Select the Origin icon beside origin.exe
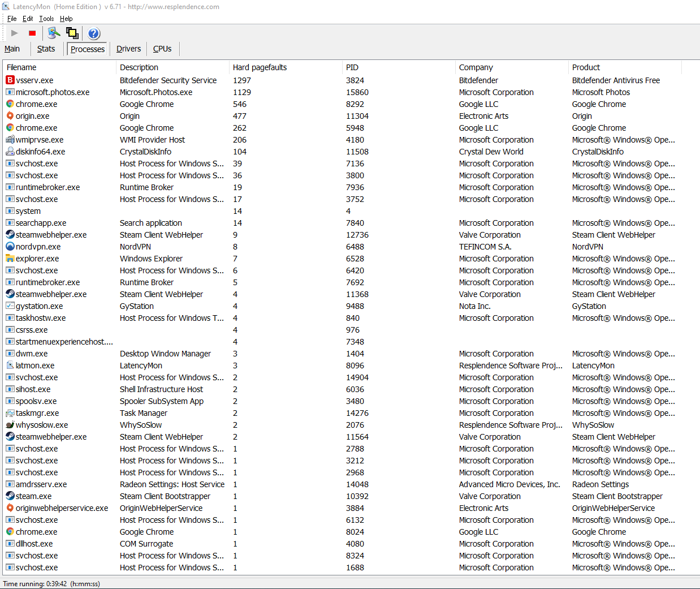This screenshot has height=589, width=700. coord(10,116)
